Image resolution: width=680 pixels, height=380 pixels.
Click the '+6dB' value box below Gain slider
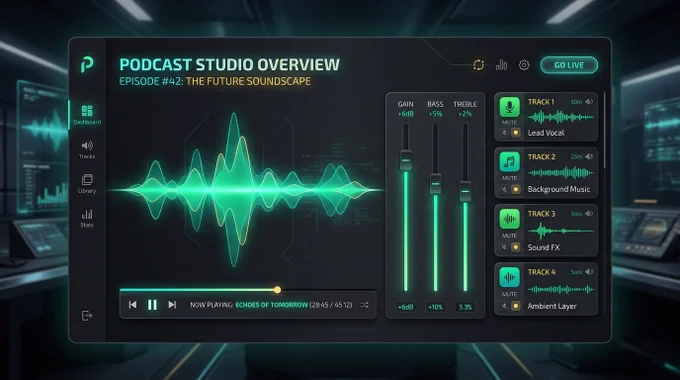pos(405,307)
